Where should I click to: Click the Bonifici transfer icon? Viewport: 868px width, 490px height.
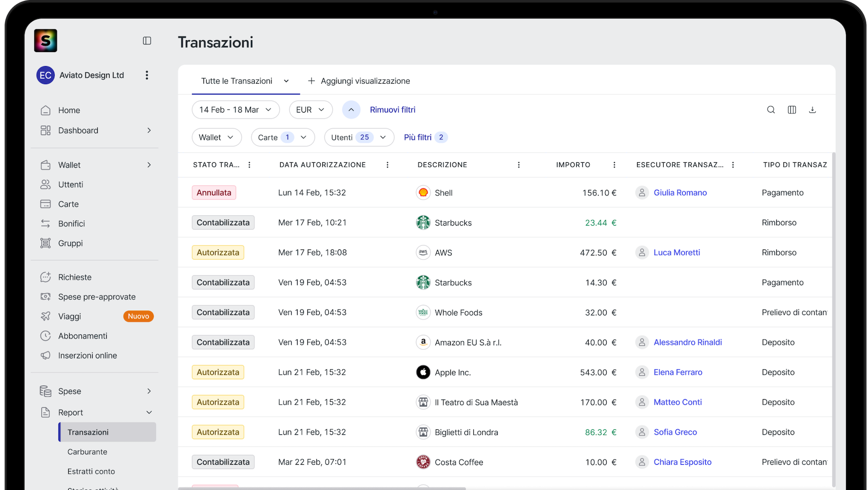46,224
